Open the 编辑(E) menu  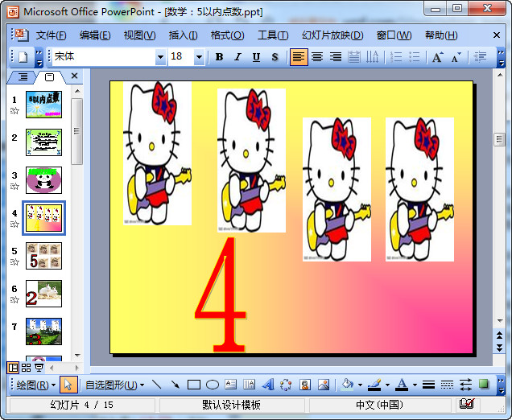tap(95, 35)
